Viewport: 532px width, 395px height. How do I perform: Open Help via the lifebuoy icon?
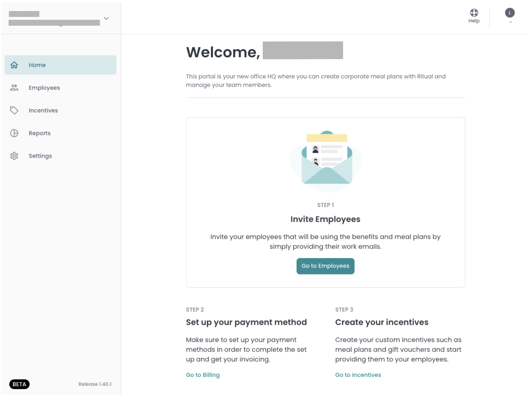coord(474,13)
